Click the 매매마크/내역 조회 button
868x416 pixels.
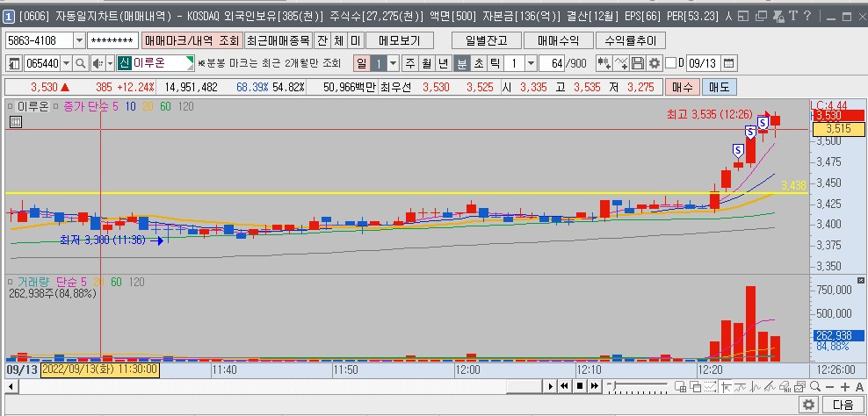[192, 40]
